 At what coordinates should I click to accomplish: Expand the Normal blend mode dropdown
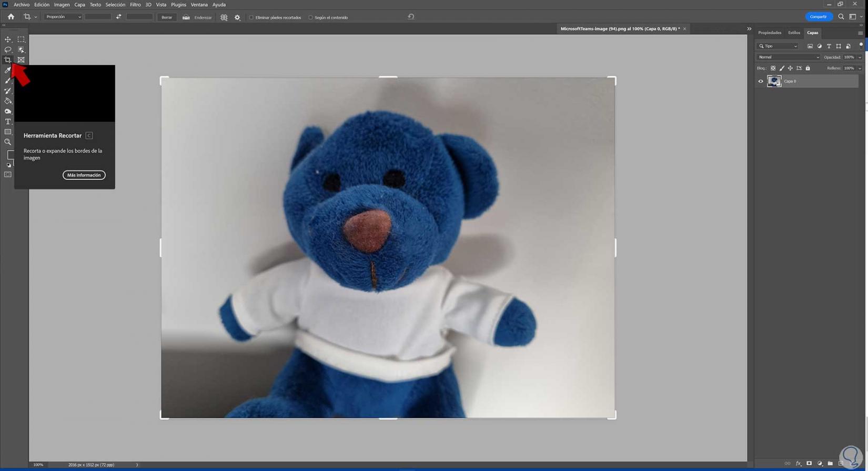coord(788,57)
